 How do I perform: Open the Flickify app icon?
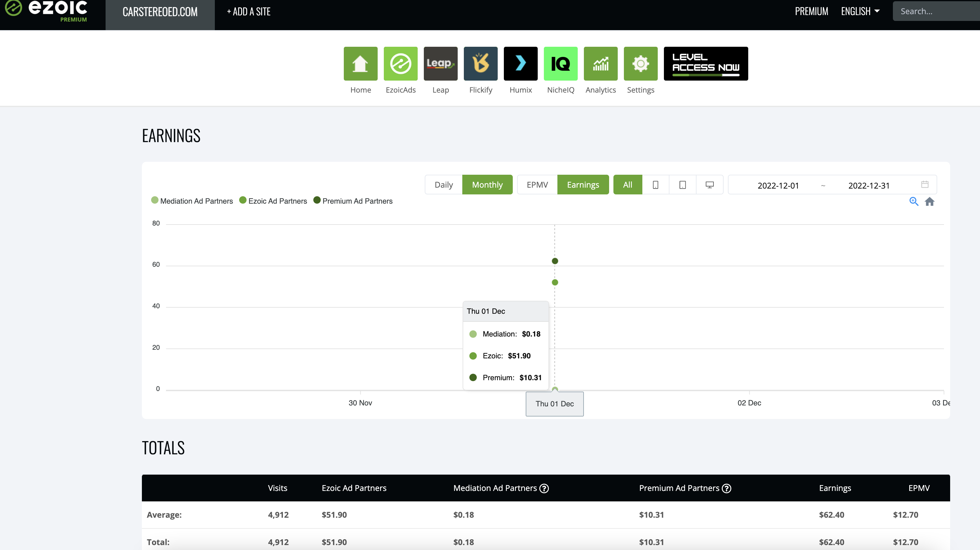(x=480, y=63)
